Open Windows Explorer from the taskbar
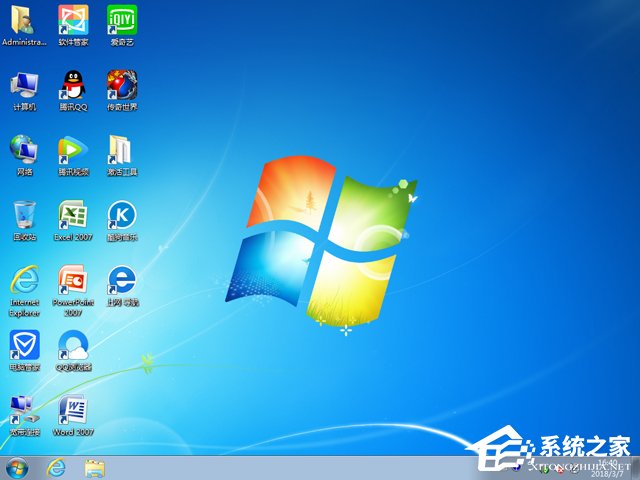This screenshot has width=640, height=480. tap(95, 467)
